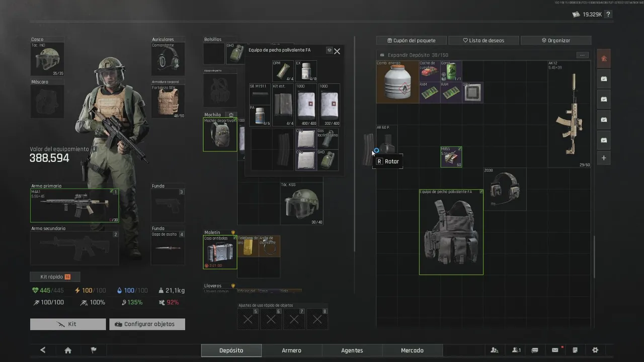Click the Comandante headset slot

(x=168, y=59)
